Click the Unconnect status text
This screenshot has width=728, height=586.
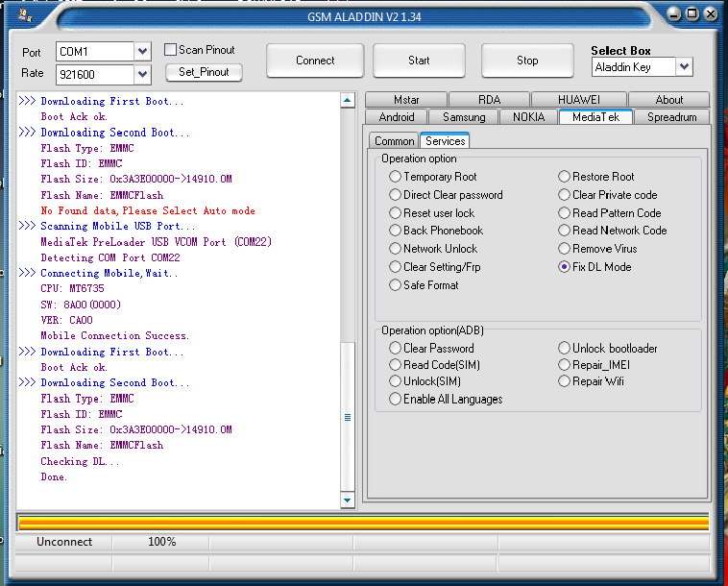(64, 542)
